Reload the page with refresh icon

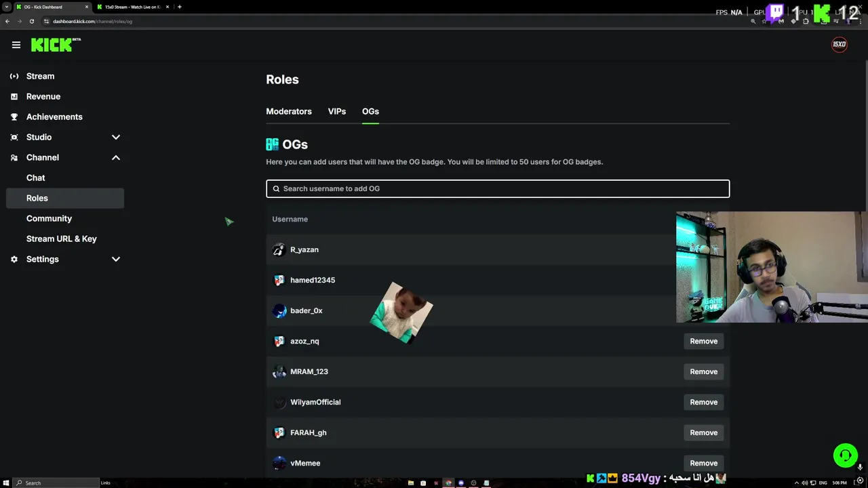[x=31, y=21]
